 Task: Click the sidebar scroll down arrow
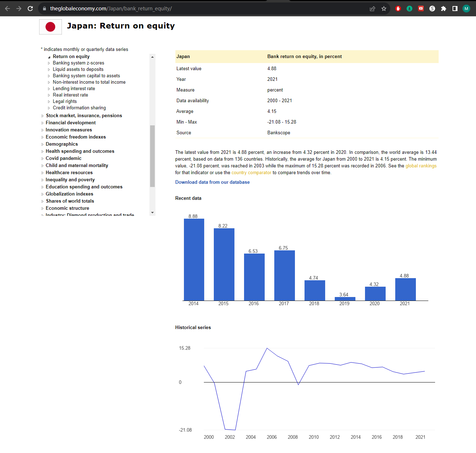click(153, 213)
